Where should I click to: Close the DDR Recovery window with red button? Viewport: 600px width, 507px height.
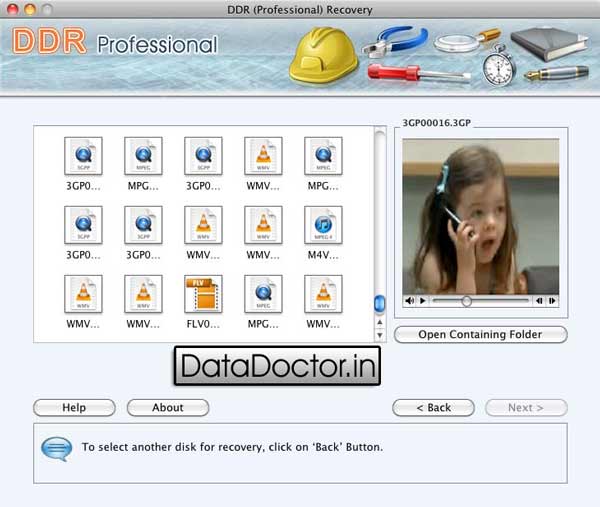(13, 9)
